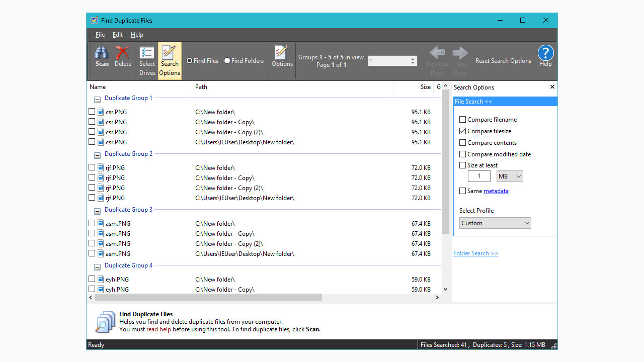This screenshot has height=362, width=644.
Task: Open the Select Drives tool
Action: [147, 61]
